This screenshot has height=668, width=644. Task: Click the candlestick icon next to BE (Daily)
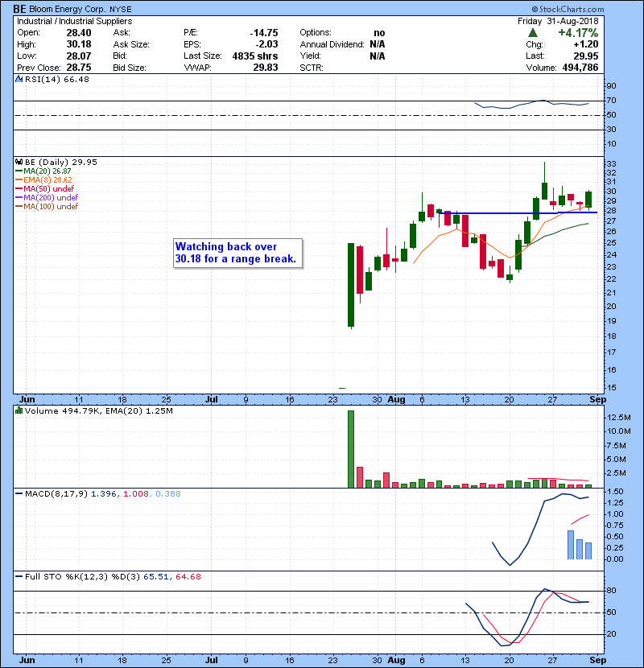[19, 162]
